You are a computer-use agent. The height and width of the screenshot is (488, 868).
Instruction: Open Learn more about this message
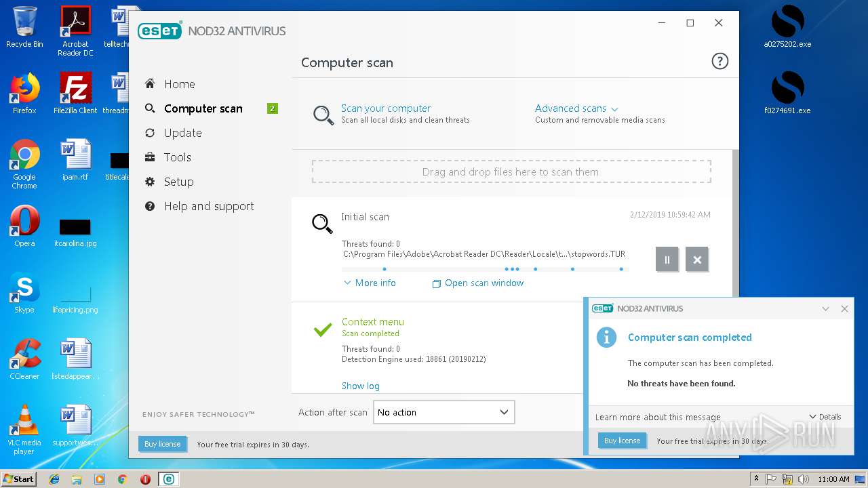[658, 417]
